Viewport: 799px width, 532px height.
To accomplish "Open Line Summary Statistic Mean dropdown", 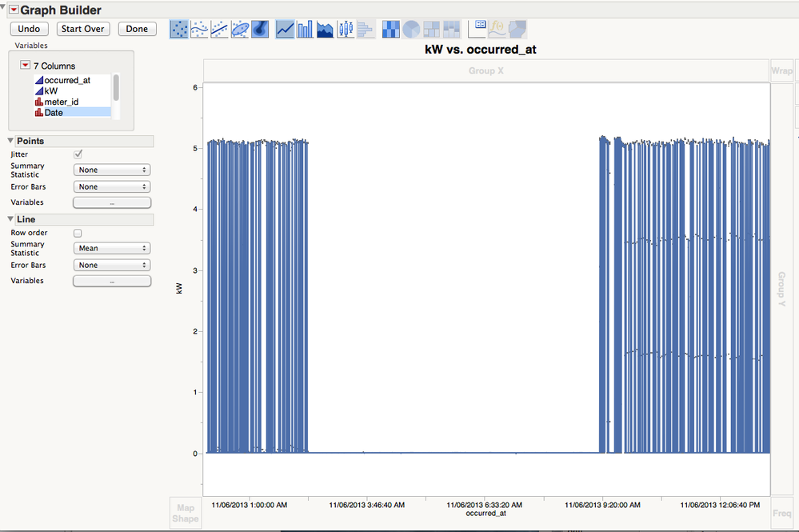I will click(112, 248).
